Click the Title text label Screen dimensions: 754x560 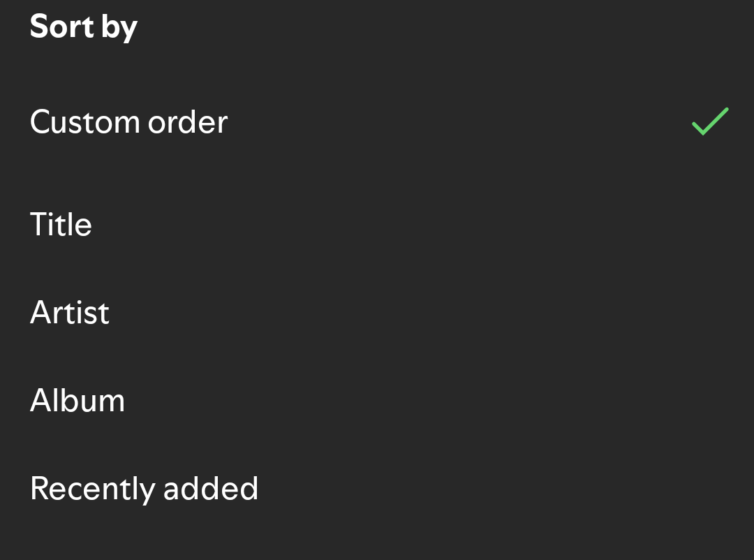(61, 225)
